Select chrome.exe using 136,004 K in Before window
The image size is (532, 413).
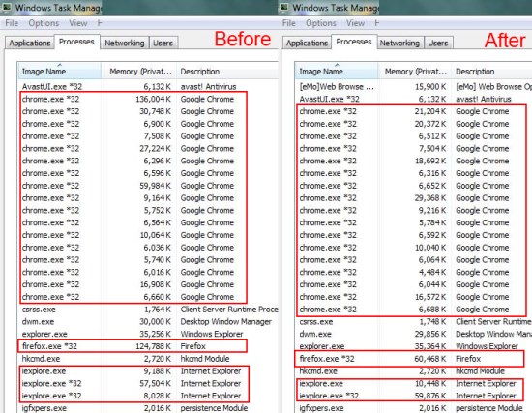148,99
